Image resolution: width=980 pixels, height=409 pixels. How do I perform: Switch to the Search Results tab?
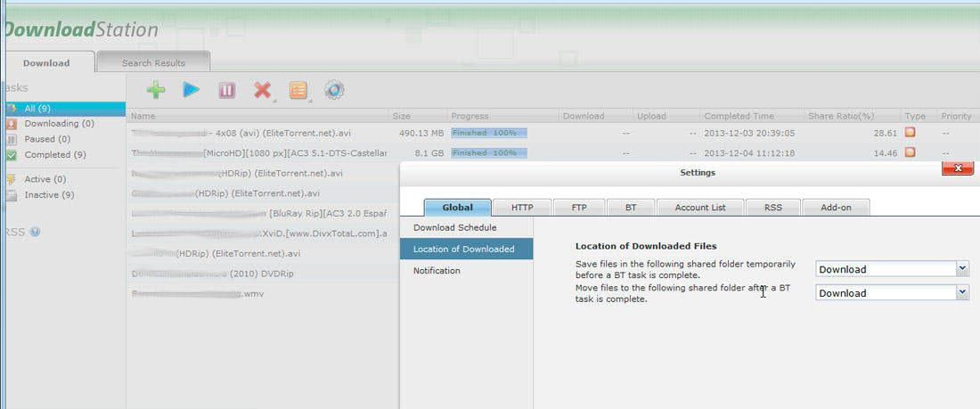(153, 62)
